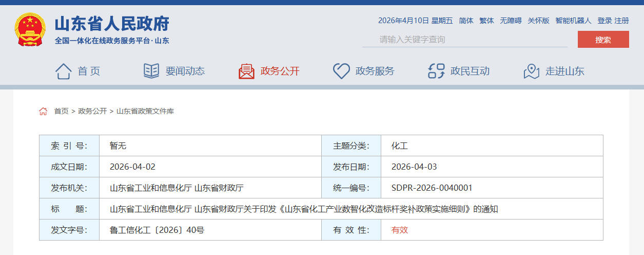Click the 注册 link

click(622, 21)
